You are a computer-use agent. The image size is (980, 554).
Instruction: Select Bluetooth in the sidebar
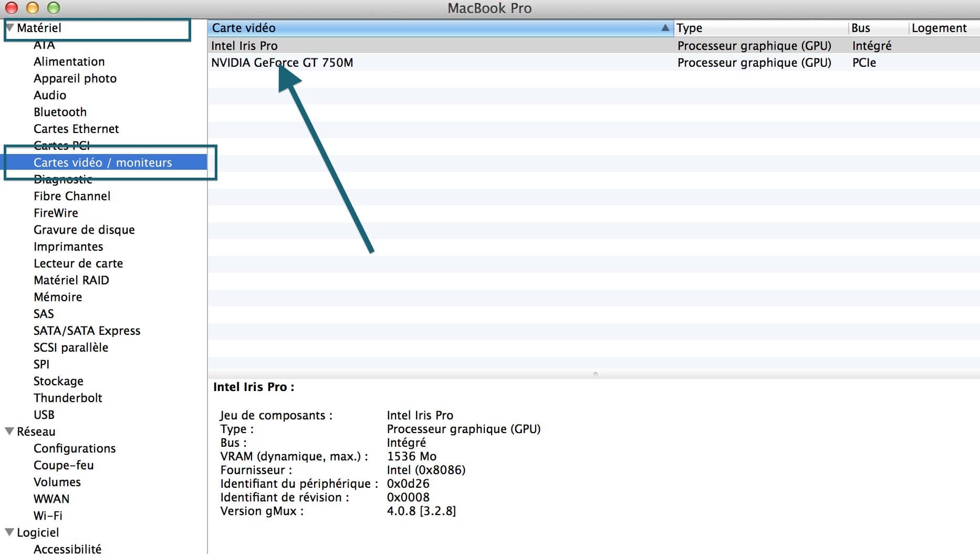[x=60, y=112]
